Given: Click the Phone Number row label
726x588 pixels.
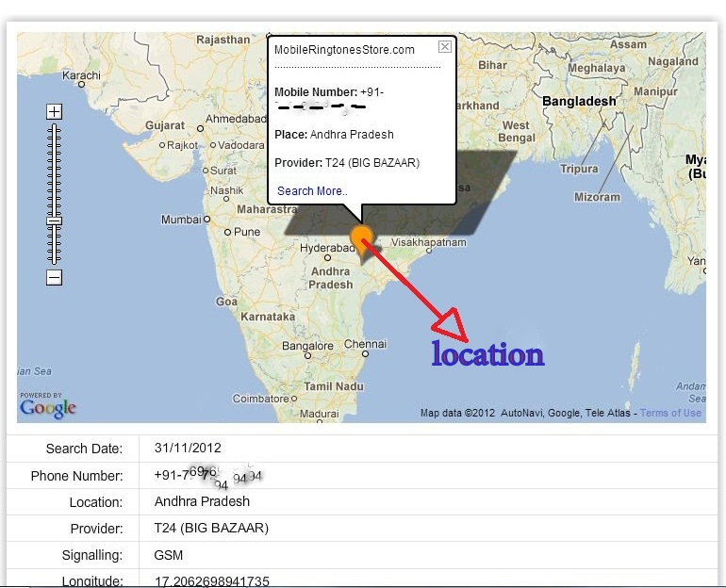Looking at the screenshot, I should tap(77, 476).
